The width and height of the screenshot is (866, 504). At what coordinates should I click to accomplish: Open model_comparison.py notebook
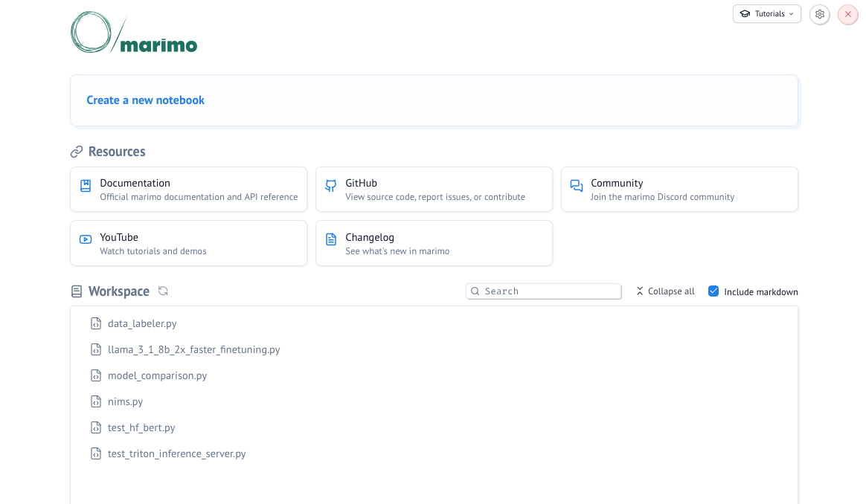[157, 375]
